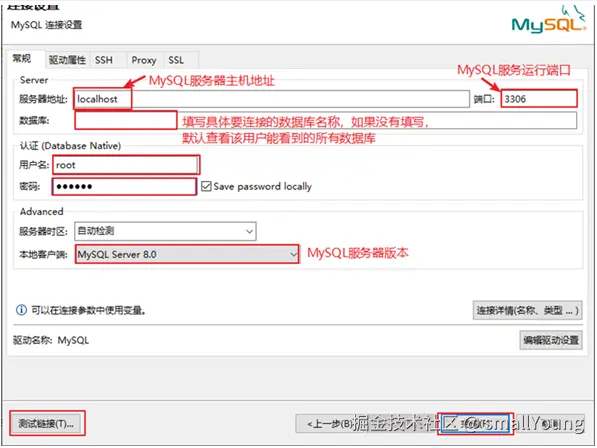
Task: Switch to the 驱动属性 tab
Action: tap(67, 60)
